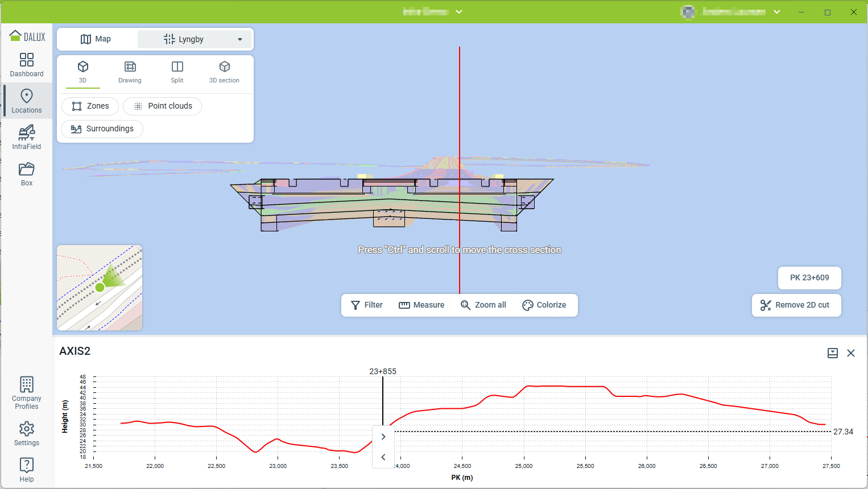Image resolution: width=868 pixels, height=489 pixels.
Task: Open the Dashboard from the sidebar
Action: click(27, 65)
